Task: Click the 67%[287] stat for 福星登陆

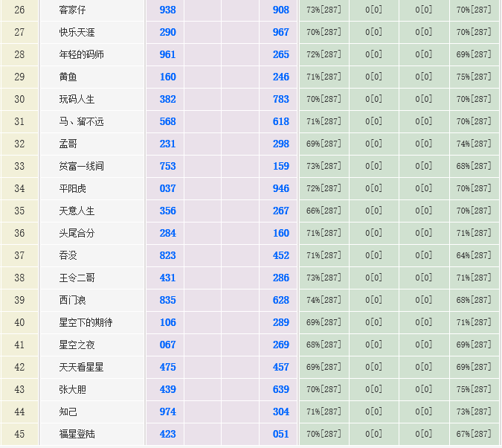Action: (474, 434)
